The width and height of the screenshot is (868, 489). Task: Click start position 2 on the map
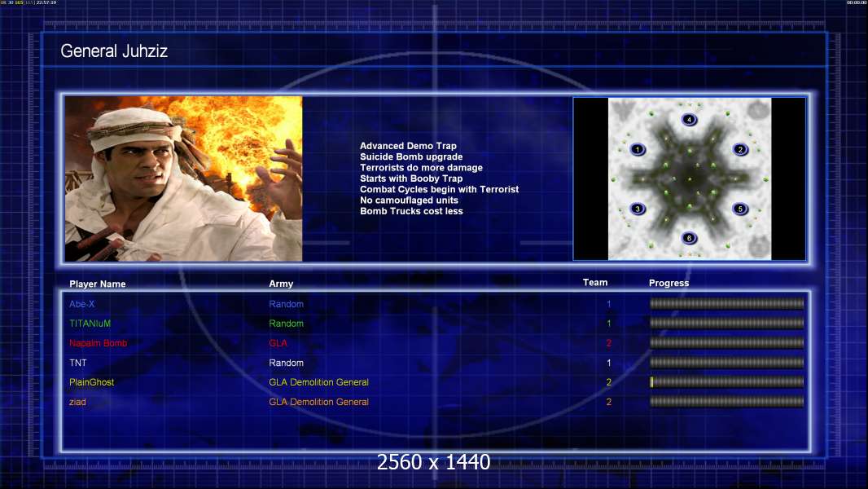coord(740,149)
